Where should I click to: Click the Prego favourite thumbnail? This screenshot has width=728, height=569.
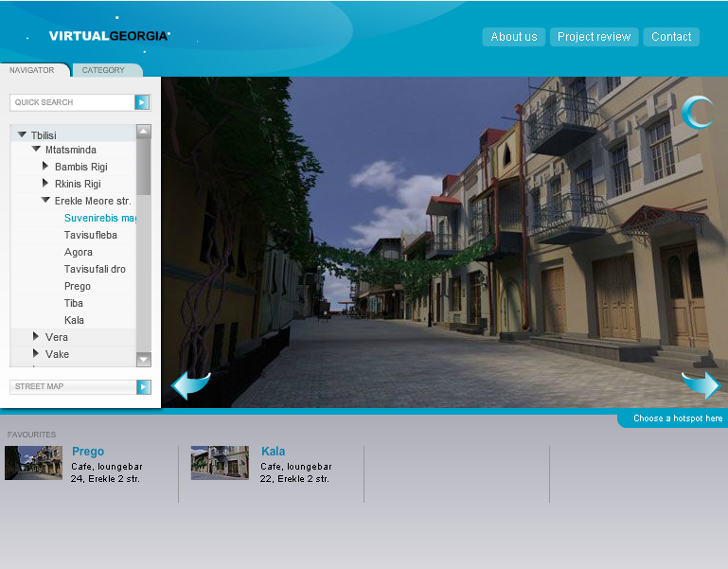33,463
